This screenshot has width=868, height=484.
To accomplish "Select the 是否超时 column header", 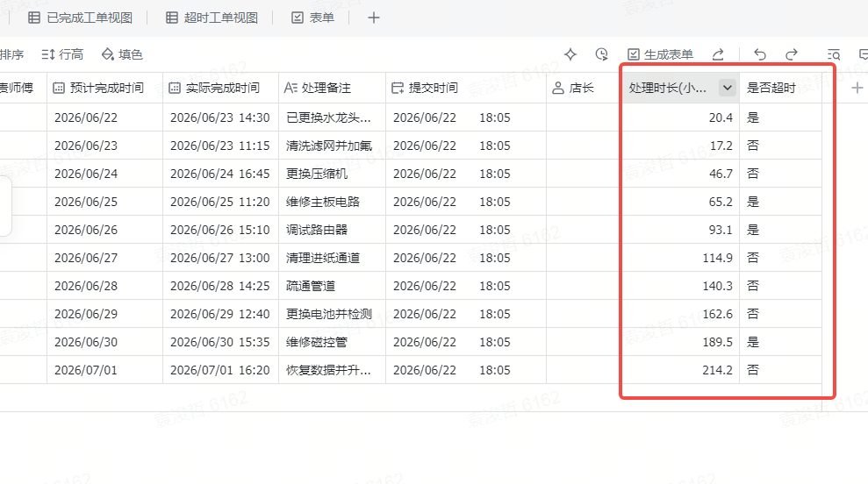I will [780, 88].
